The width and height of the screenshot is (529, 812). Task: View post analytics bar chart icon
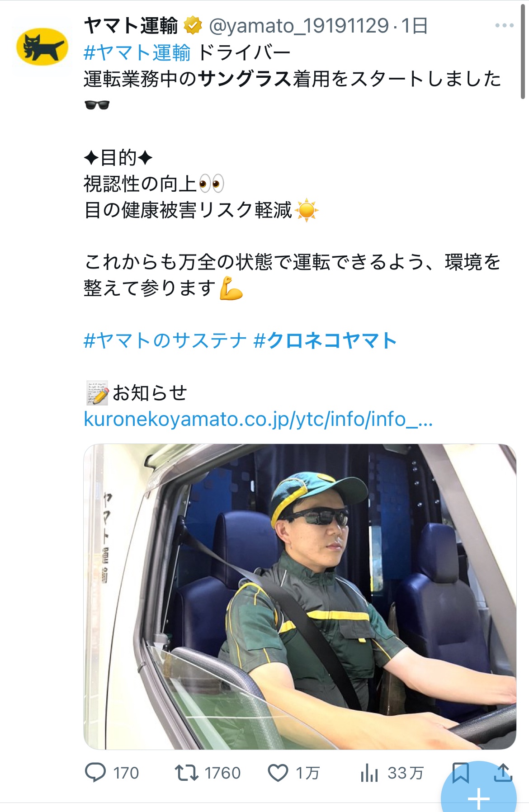[x=369, y=773]
